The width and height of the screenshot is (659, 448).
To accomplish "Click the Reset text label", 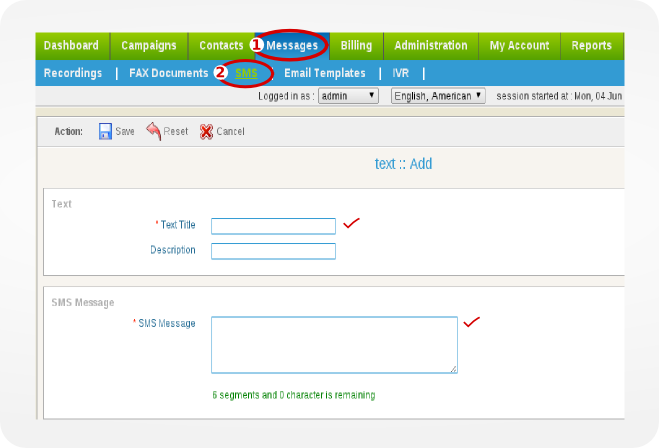I will [x=176, y=132].
